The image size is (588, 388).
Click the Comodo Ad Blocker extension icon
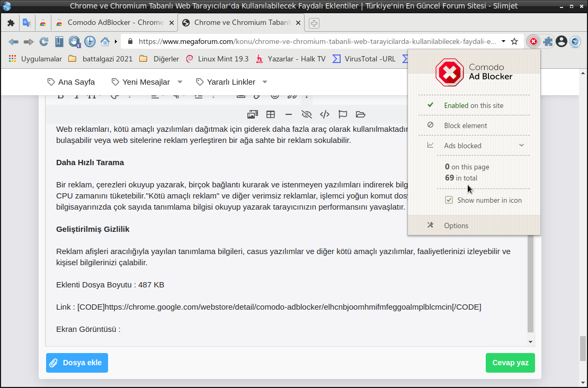point(533,42)
